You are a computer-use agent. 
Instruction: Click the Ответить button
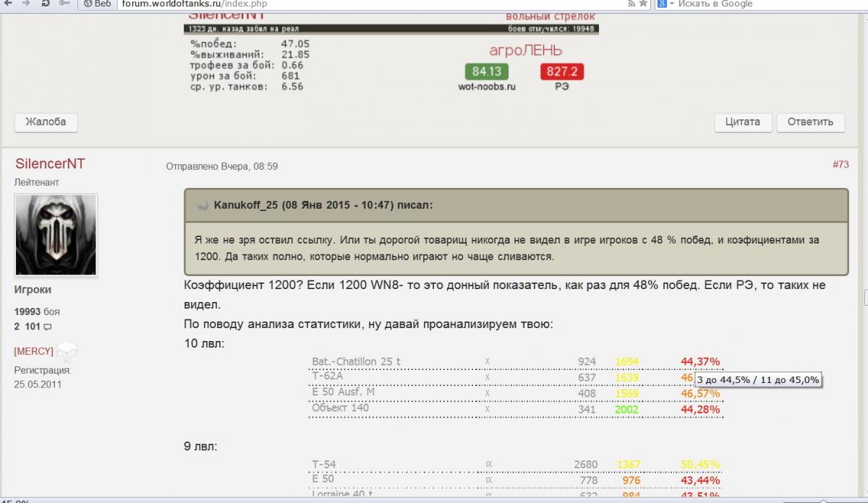coord(810,121)
